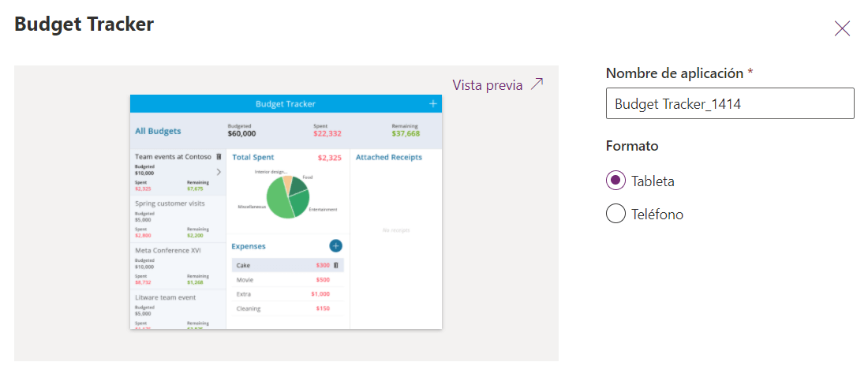This screenshot has width=868, height=377.
Task: Click the All Budgets heading
Action: (158, 132)
